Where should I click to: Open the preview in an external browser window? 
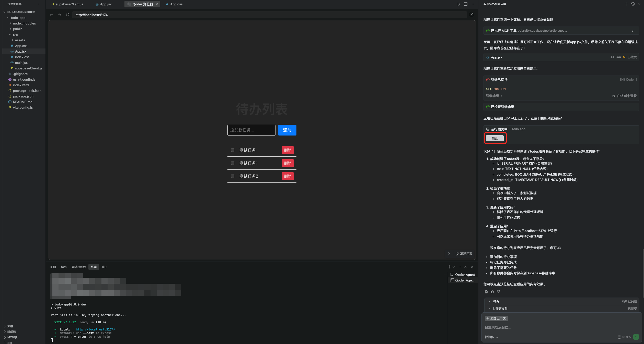pos(471,15)
